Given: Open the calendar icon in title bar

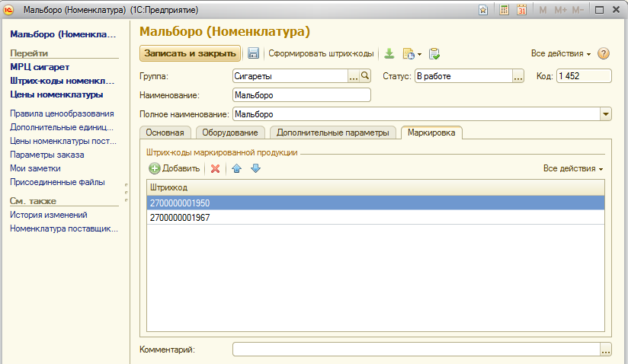Looking at the screenshot, I should pos(521,10).
